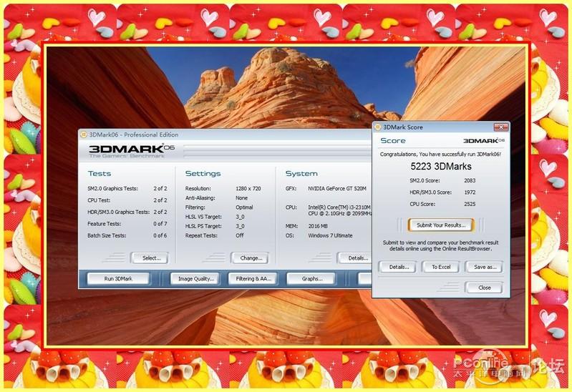
Task: Click 'Batch Size Tests:' label
Action: tap(107, 235)
